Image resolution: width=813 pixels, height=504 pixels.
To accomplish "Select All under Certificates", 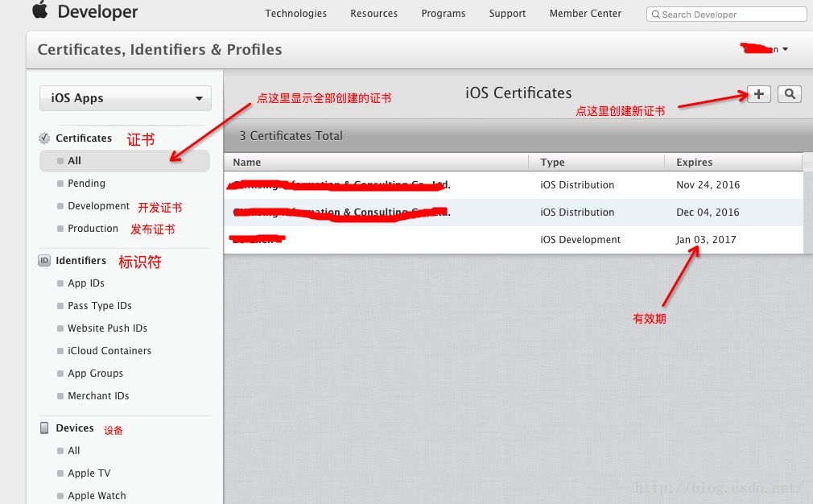I will pos(125,161).
